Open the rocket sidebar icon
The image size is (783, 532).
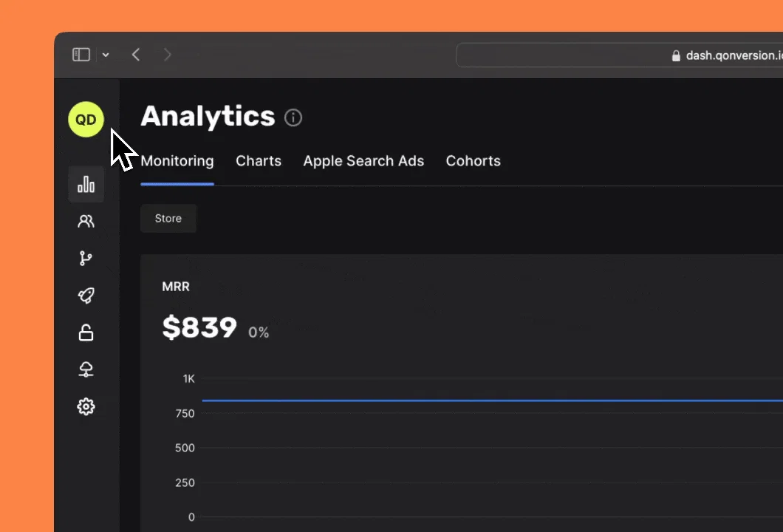click(86, 296)
